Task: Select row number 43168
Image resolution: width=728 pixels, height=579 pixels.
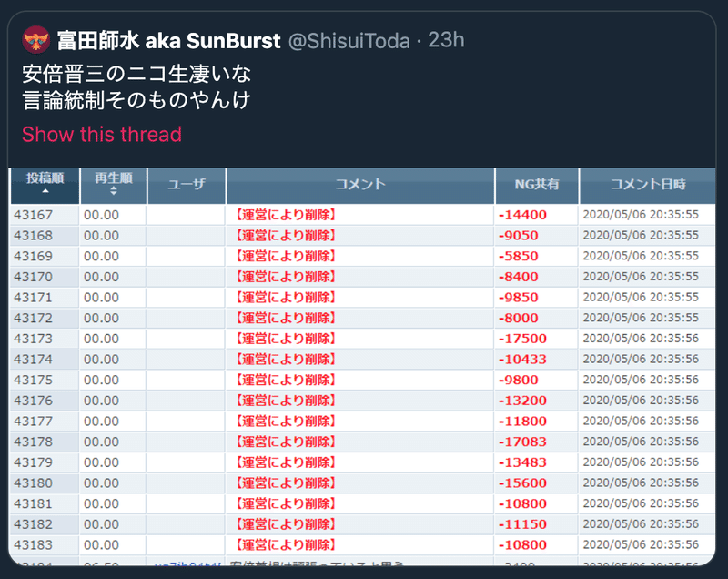Action: pos(33,236)
